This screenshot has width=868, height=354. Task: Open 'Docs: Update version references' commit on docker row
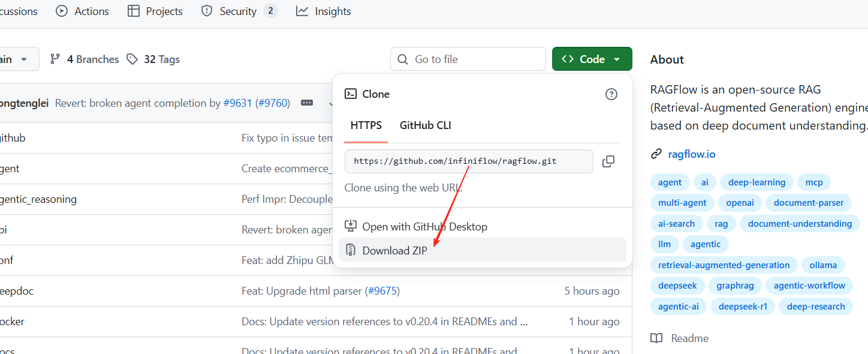(x=385, y=322)
